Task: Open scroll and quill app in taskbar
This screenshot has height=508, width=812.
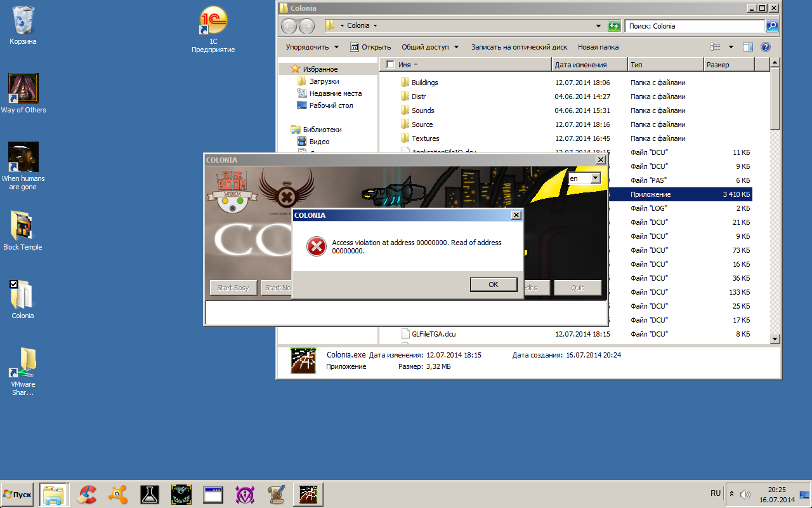Action: pos(277,494)
